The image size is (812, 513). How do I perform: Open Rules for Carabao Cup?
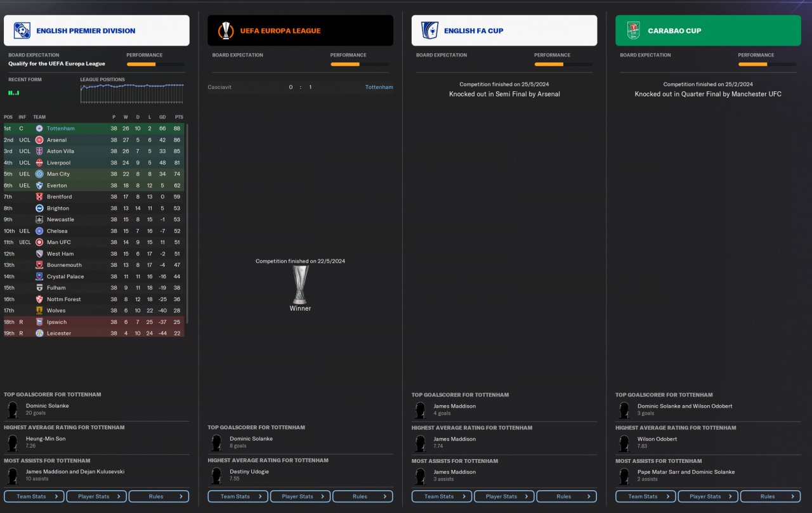click(770, 497)
